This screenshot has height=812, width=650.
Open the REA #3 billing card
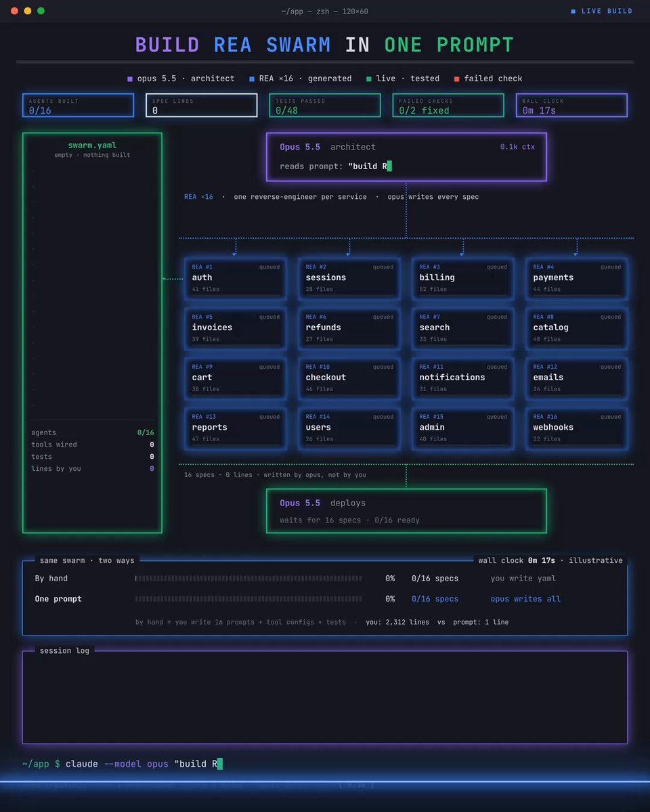pyautogui.click(x=463, y=278)
